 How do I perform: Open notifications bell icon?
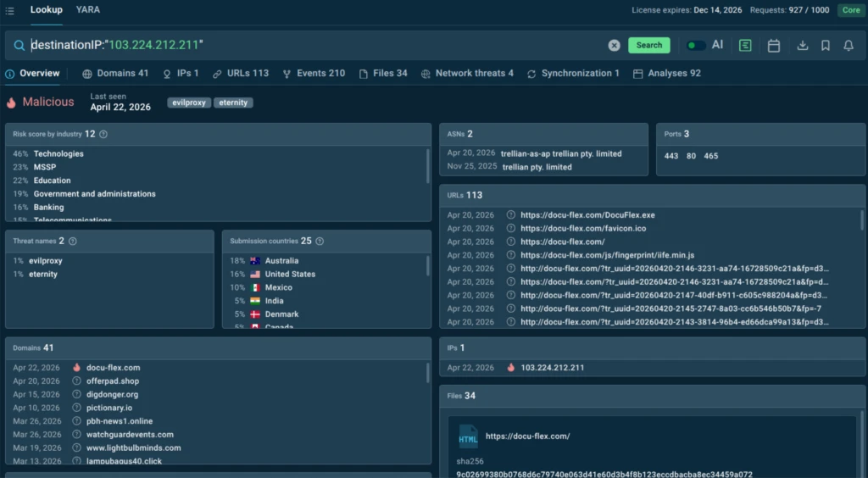[848, 46]
